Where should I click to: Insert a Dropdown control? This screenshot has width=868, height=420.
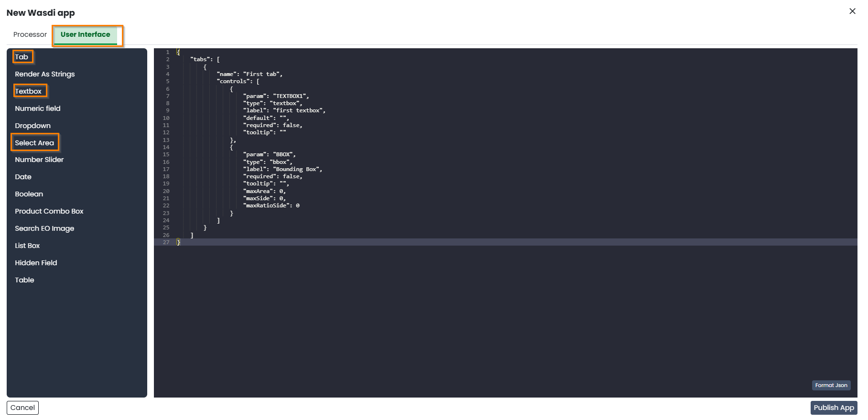click(33, 126)
